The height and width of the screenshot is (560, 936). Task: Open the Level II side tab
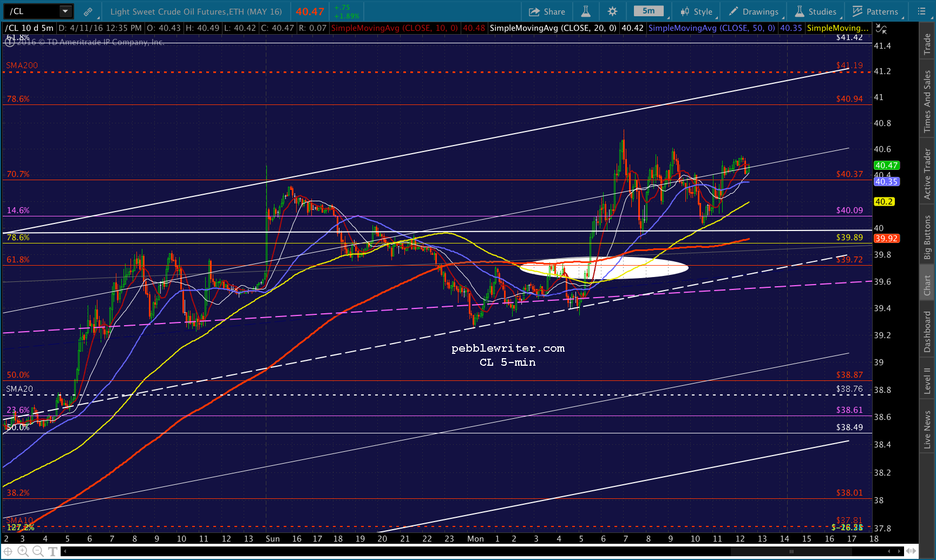point(927,380)
